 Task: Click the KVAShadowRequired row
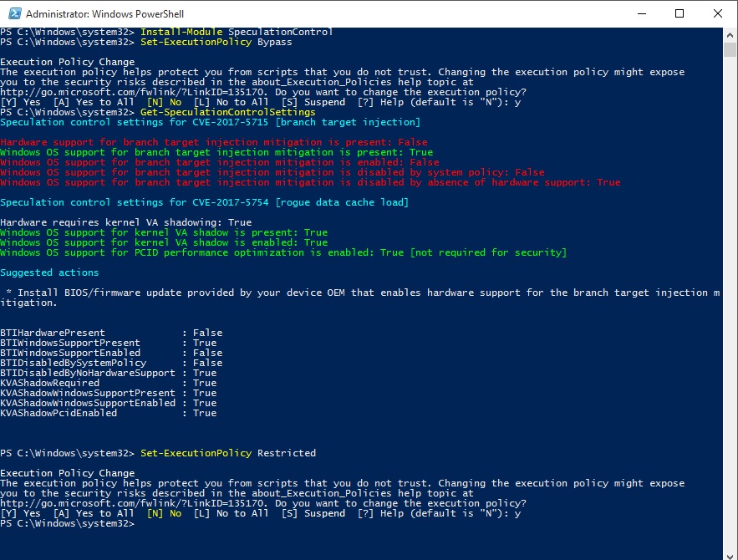pyautogui.click(x=109, y=383)
